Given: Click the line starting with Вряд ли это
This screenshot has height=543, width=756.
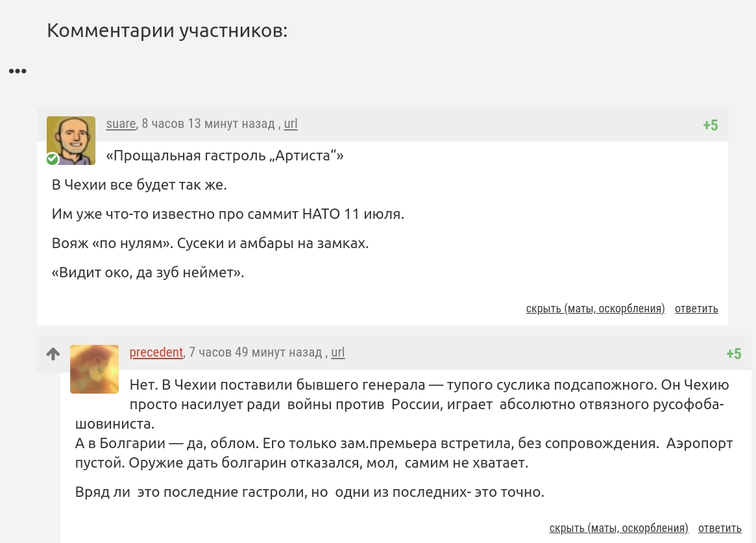Looking at the screenshot, I should (310, 492).
